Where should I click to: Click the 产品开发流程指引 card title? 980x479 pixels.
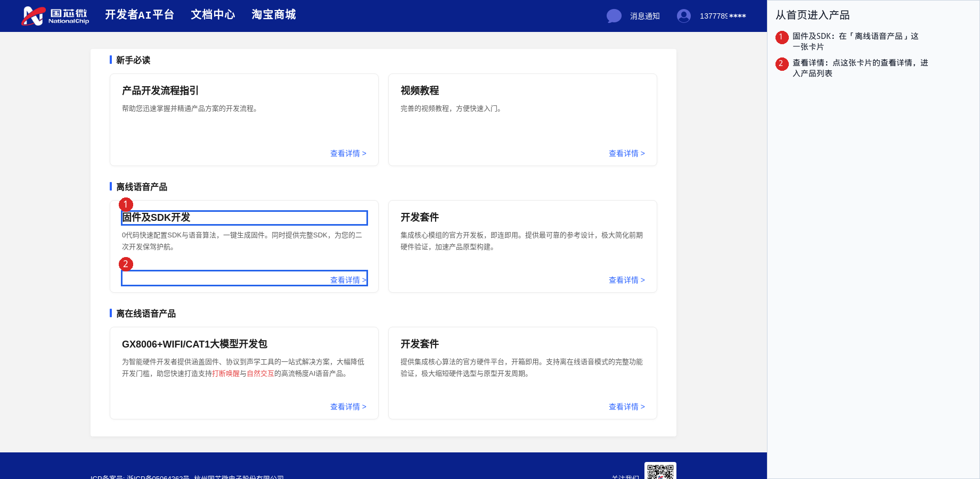(160, 90)
